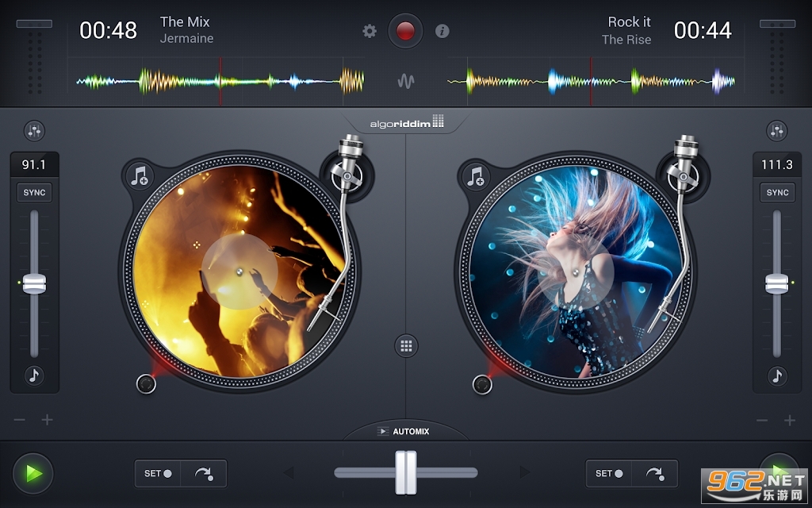This screenshot has height=508, width=812.
Task: Toggle left deck key lock note icon
Action: coord(34,375)
